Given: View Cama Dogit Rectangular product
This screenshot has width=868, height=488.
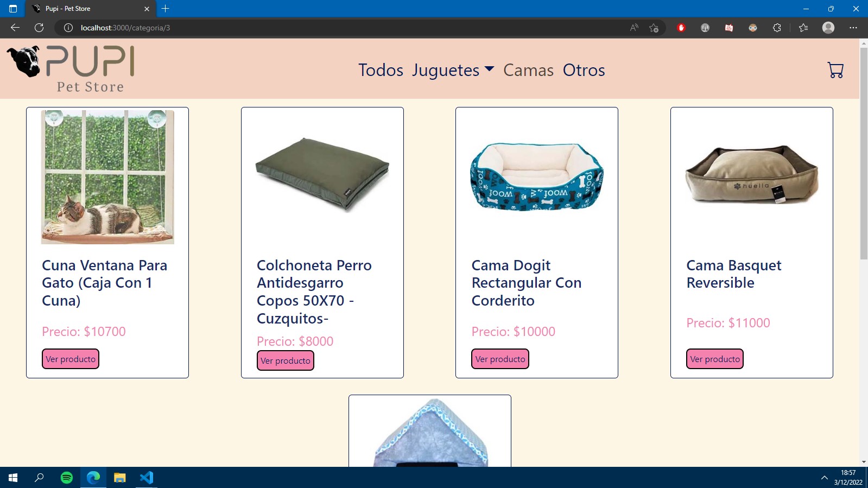Looking at the screenshot, I should 500,359.
